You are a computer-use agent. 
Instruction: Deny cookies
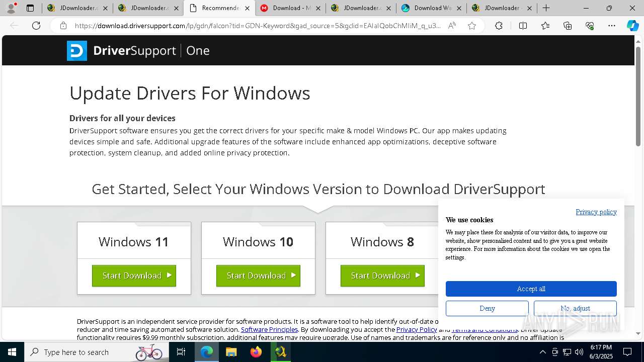487,308
